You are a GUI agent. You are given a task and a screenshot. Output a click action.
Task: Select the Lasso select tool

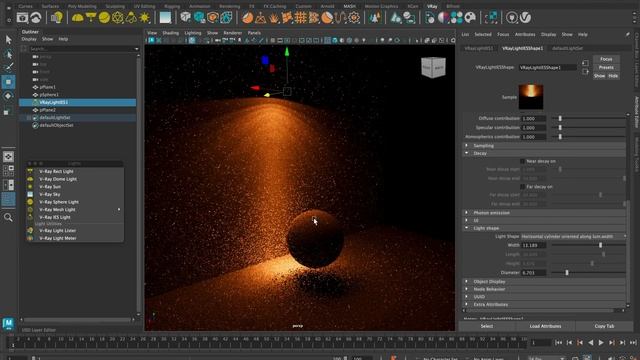tap(8, 54)
